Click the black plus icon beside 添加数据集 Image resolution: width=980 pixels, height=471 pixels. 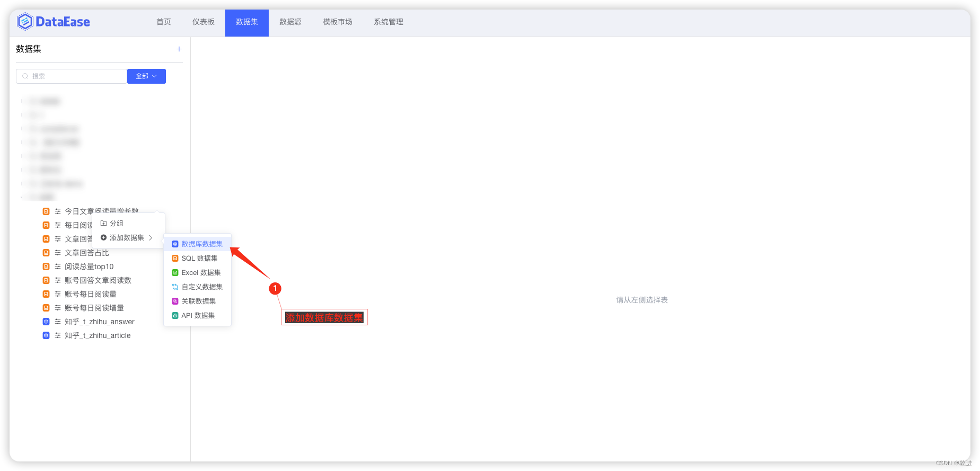(x=104, y=238)
